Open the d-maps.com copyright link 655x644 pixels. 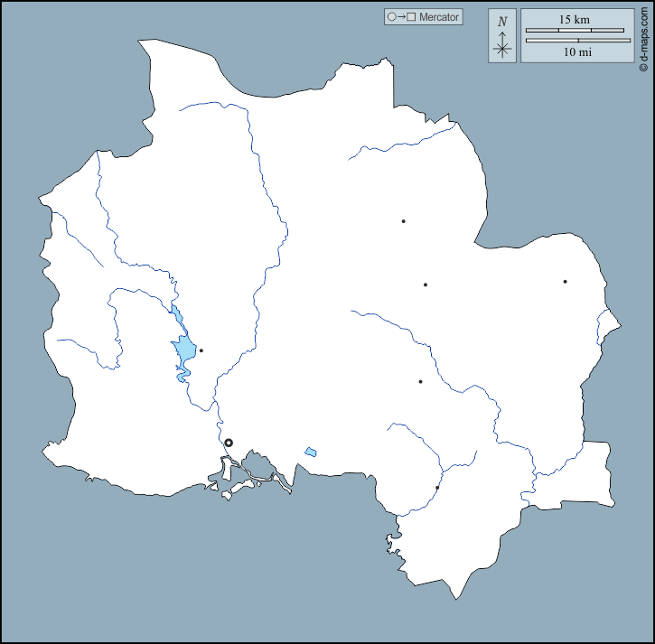(643, 36)
